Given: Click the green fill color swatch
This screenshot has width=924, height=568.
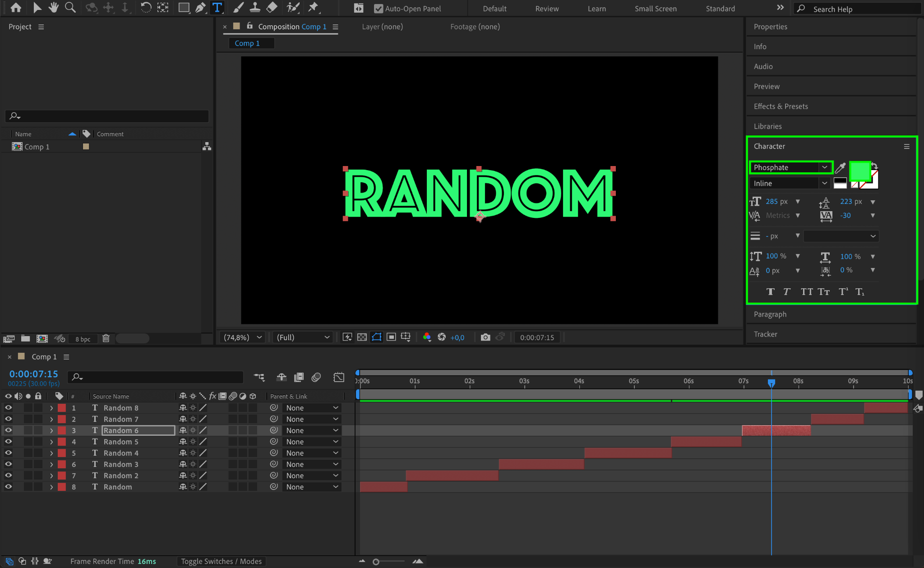Looking at the screenshot, I should pos(859,171).
